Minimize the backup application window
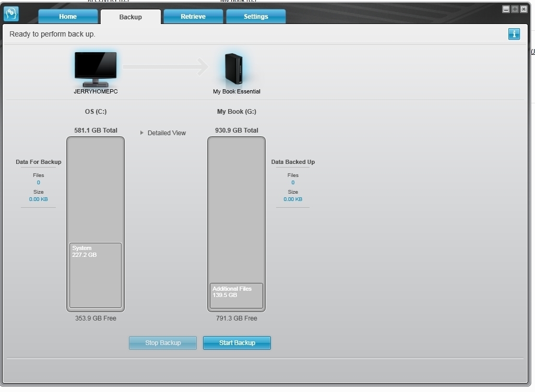This screenshot has width=535, height=392. (x=506, y=9)
